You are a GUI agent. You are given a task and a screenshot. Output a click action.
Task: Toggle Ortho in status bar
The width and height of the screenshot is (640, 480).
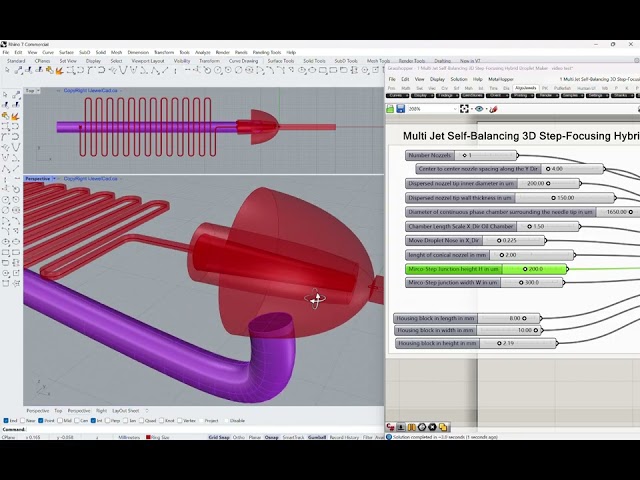pos(239,437)
